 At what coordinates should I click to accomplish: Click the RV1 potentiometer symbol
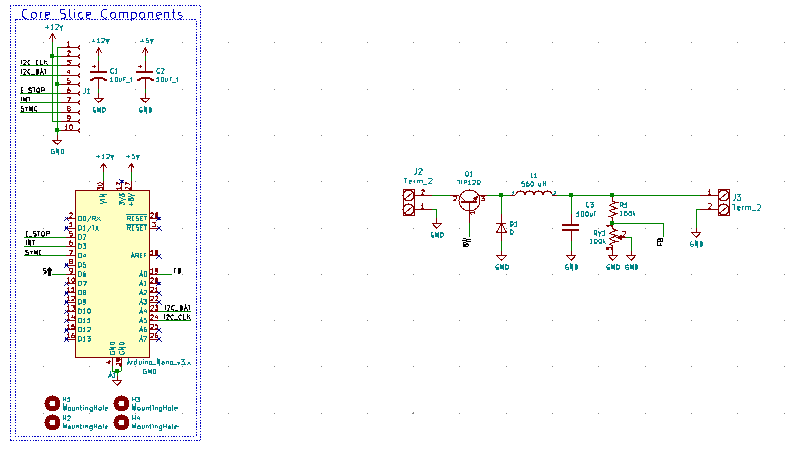pyautogui.click(x=612, y=238)
